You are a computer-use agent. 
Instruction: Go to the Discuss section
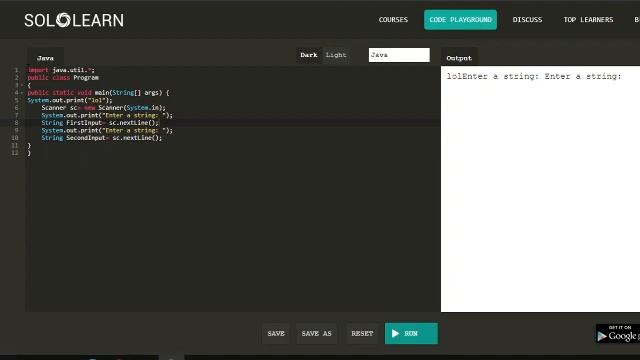point(527,20)
